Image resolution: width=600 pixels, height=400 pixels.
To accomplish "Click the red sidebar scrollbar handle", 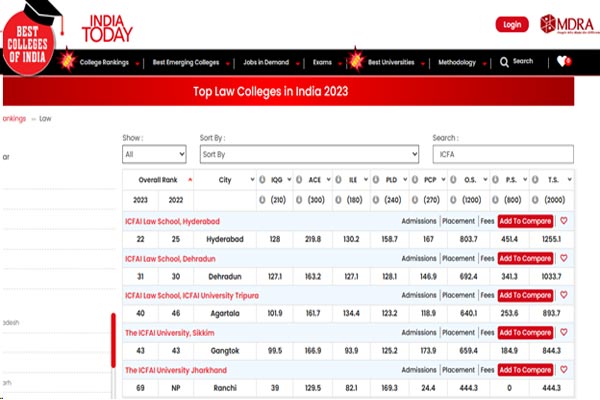I will pyautogui.click(x=113, y=341).
